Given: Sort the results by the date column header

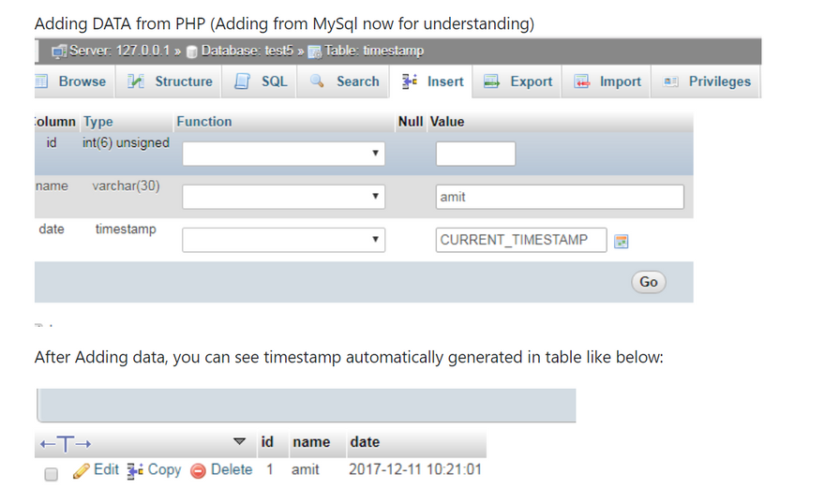Looking at the screenshot, I should coord(365,442).
